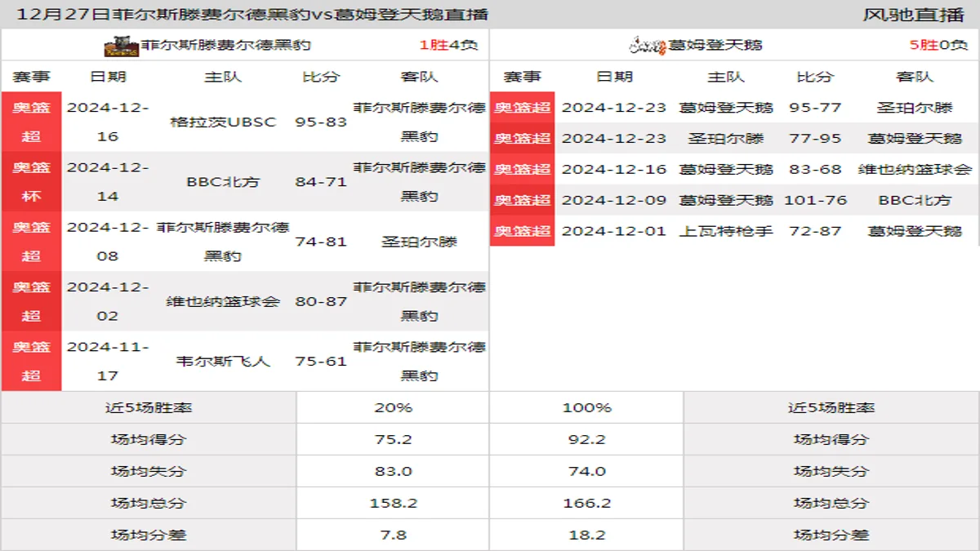The height and width of the screenshot is (551, 980).
Task: Click the 奥篮超 badge in 80-87 row
Action: pyautogui.click(x=31, y=301)
